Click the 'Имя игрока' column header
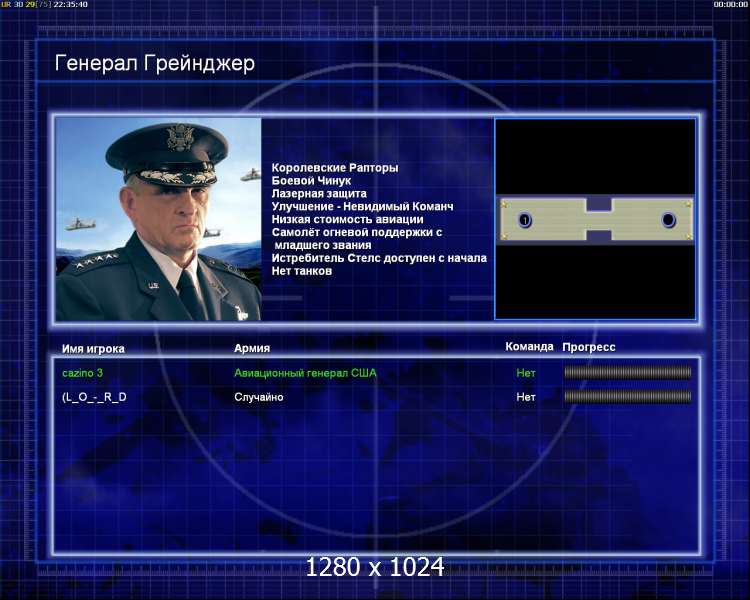This screenshot has width=750, height=600. pyautogui.click(x=93, y=349)
